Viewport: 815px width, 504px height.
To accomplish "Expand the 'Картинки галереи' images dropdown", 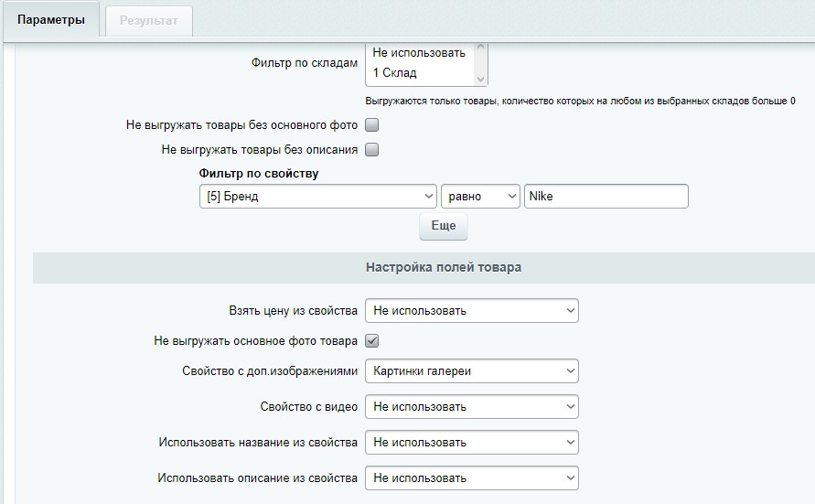I will (471, 371).
